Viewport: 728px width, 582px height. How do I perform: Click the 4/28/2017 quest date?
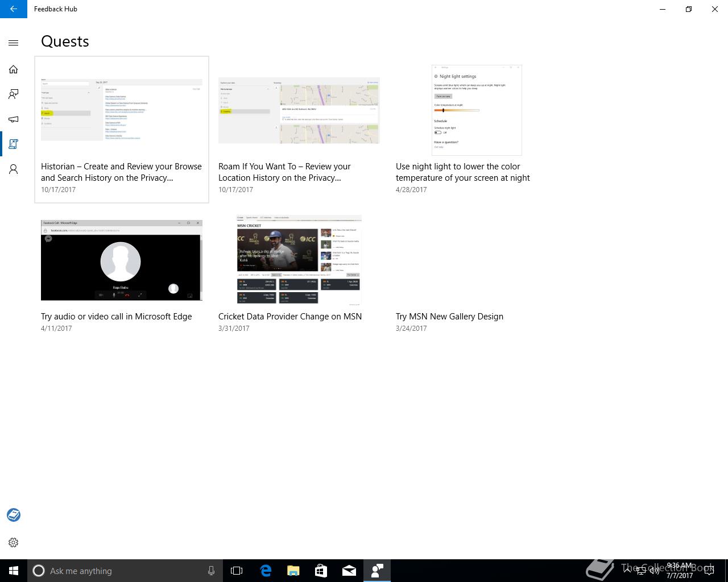pos(411,190)
